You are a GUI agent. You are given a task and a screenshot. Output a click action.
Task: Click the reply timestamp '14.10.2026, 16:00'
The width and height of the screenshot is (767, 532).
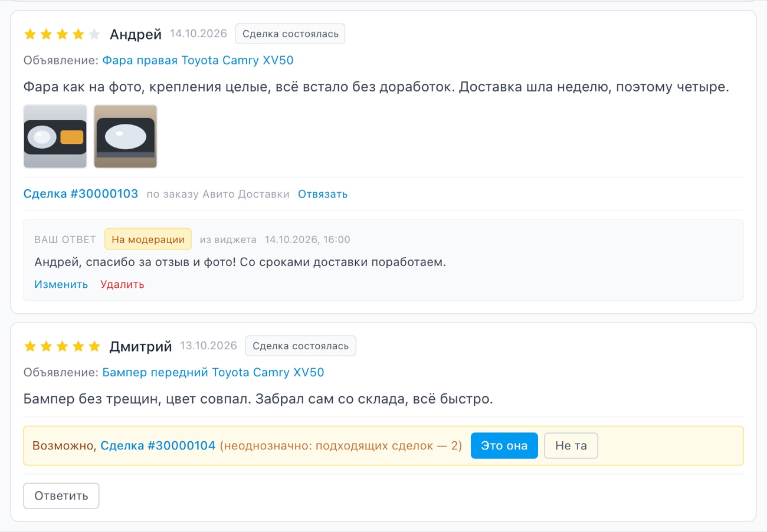click(307, 239)
